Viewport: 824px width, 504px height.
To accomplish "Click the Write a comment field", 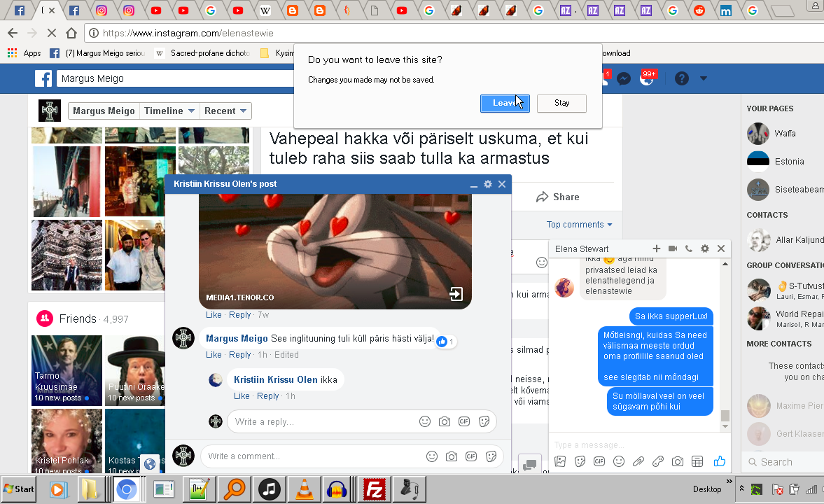I will (313, 456).
